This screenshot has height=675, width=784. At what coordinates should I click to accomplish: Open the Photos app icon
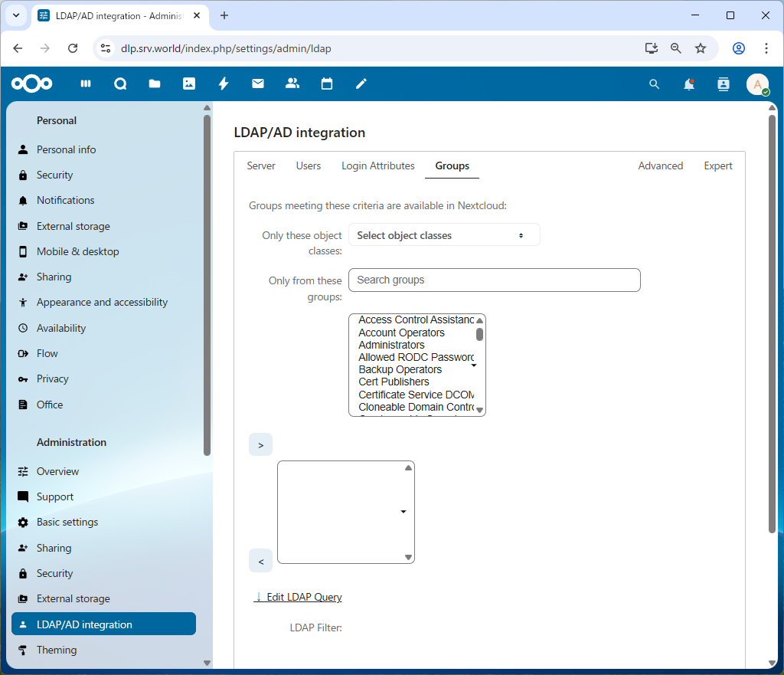tap(189, 84)
